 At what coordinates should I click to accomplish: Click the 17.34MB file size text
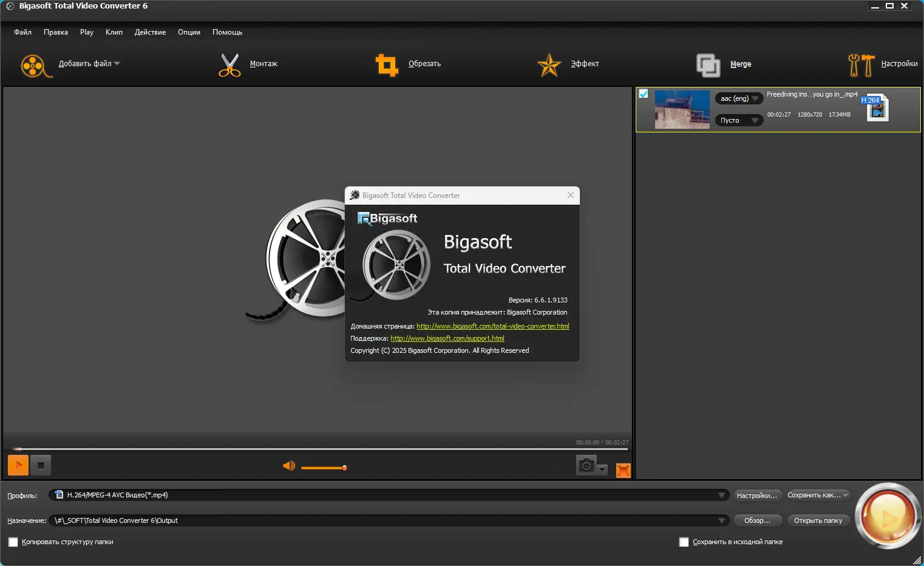tap(840, 115)
